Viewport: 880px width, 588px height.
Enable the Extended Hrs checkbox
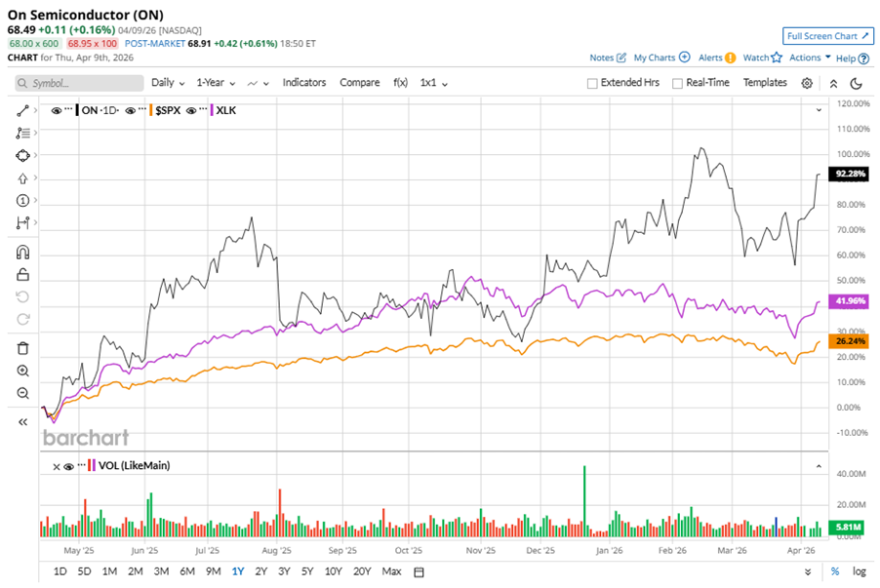click(x=592, y=84)
